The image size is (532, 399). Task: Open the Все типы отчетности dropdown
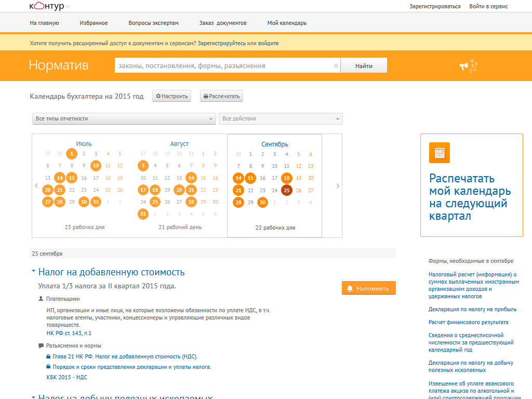tap(124, 119)
